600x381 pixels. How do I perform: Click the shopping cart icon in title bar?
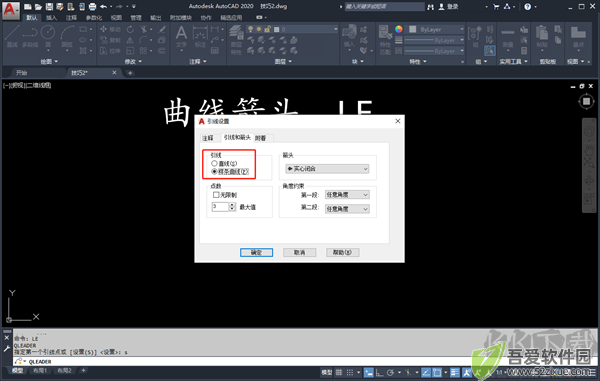tap(496, 7)
